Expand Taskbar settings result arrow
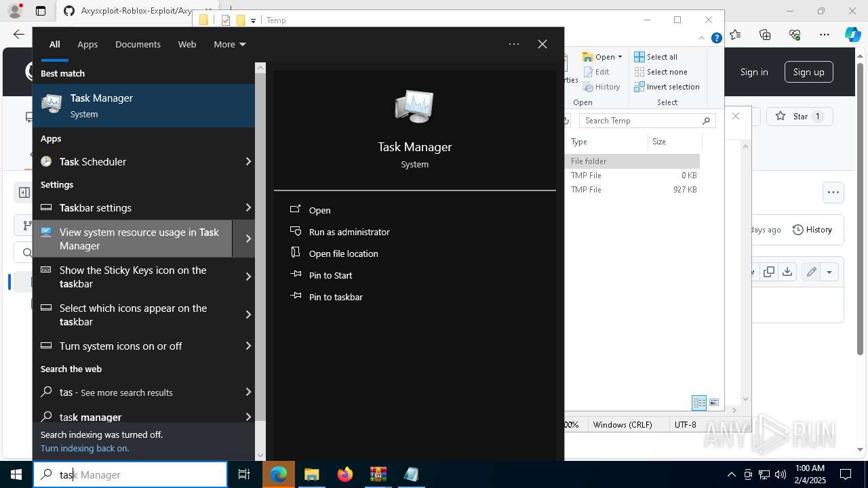The width and height of the screenshot is (868, 488). (248, 207)
